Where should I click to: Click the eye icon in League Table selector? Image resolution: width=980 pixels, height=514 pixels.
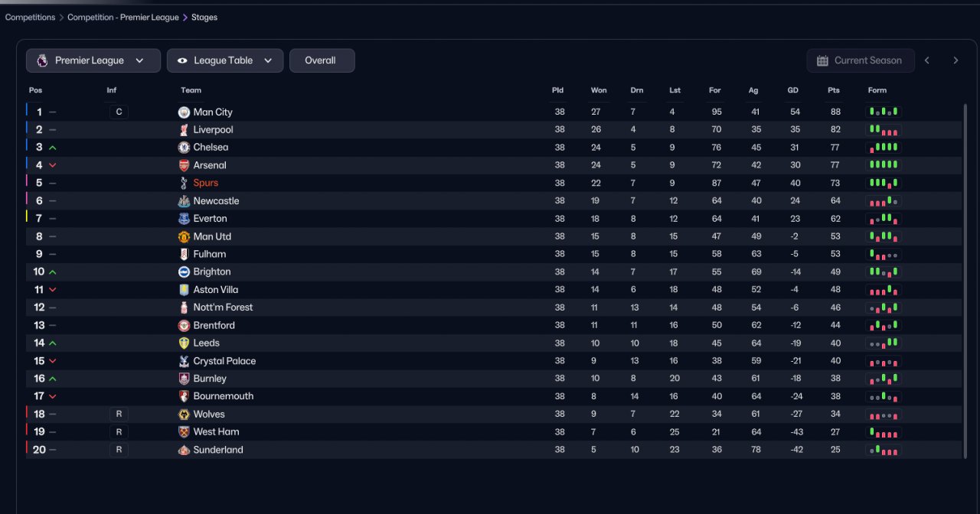point(182,60)
